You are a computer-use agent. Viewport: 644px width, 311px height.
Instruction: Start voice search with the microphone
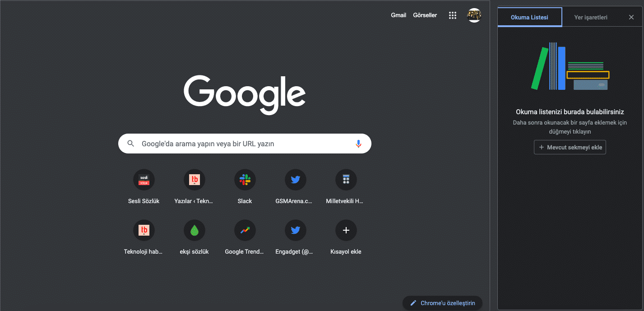[x=358, y=144]
